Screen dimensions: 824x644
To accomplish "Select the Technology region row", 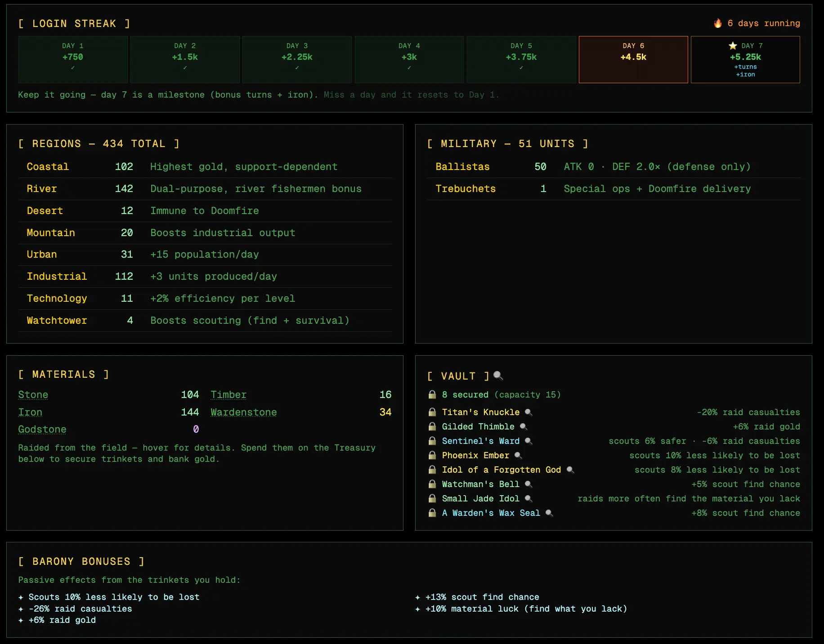I will click(x=205, y=299).
